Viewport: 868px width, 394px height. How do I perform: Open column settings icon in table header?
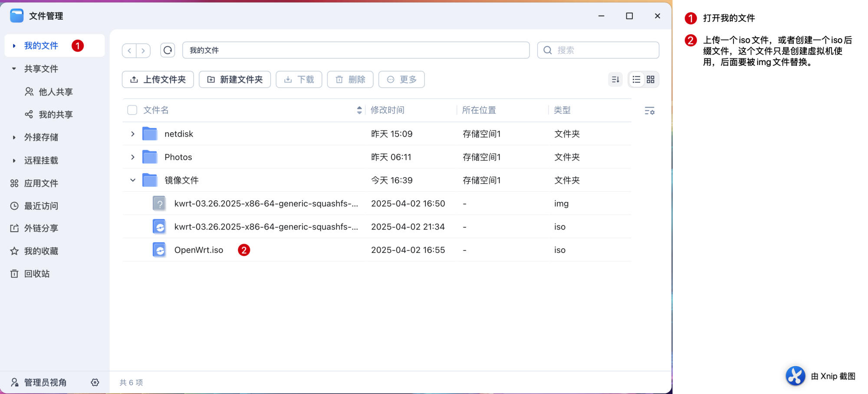pyautogui.click(x=649, y=111)
